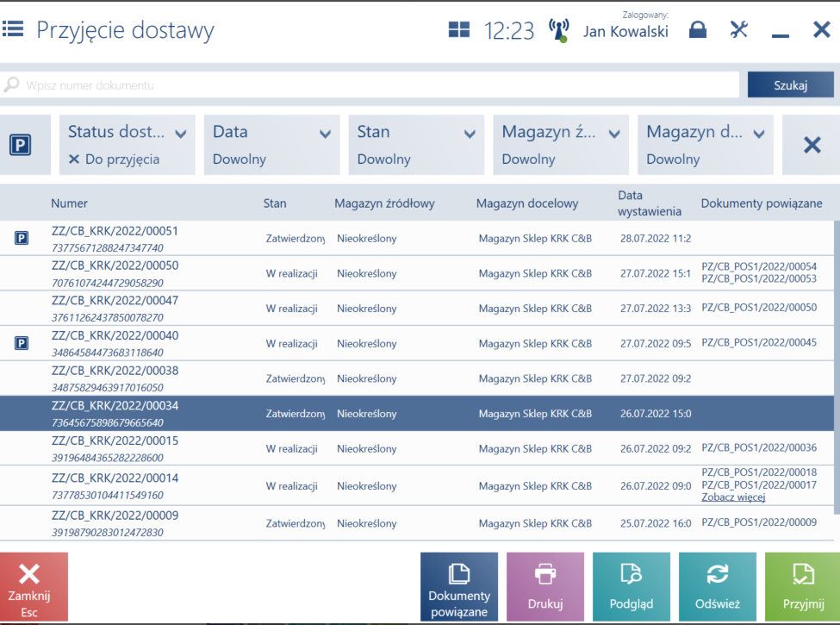Open Dokumenty powiązane button
The height and width of the screenshot is (625, 840).
coord(459,587)
